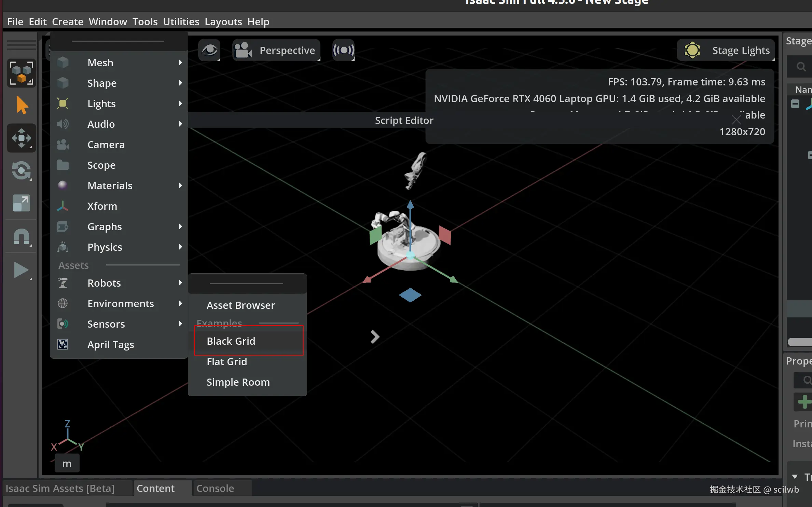Click the selection mode cube icon
Image resolution: width=812 pixels, height=507 pixels.
(22, 73)
